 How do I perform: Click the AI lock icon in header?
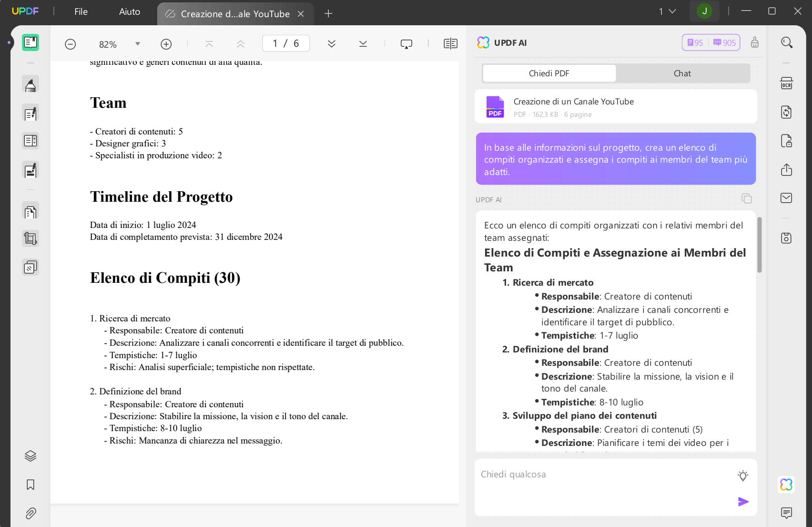tap(755, 42)
